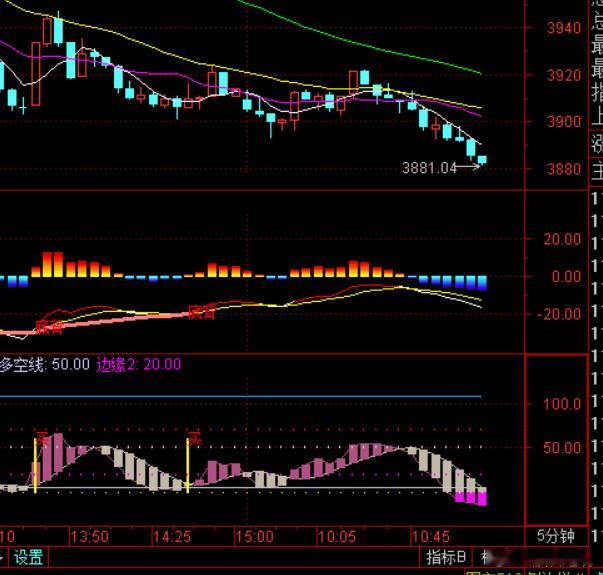This screenshot has height=575, width=603.
Task: Click the 13:50 time axis label
Action: pos(89,536)
